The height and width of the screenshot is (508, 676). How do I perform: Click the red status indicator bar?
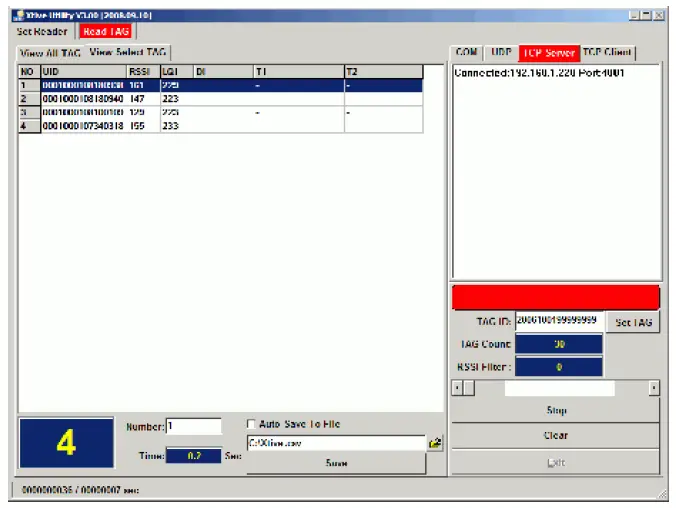(556, 297)
